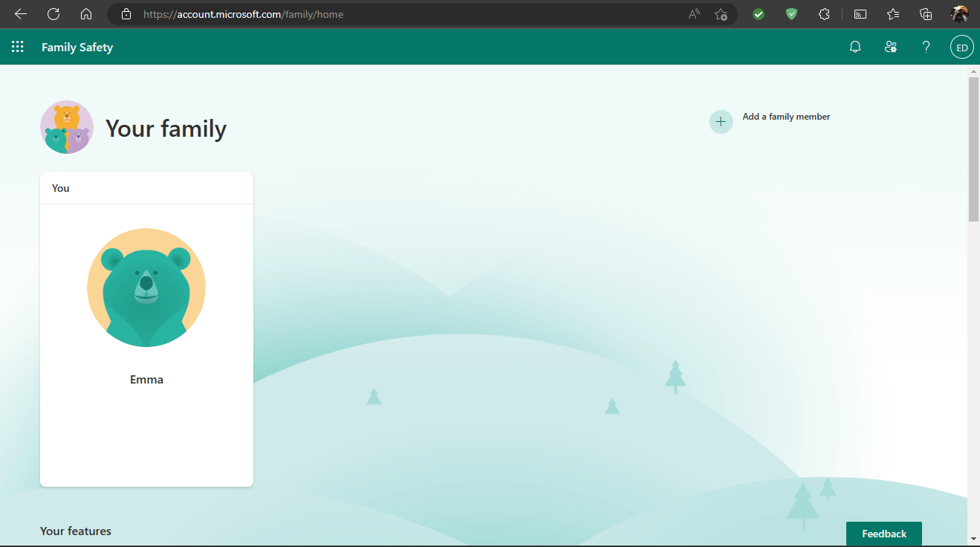Click the scrollbar up arrow
Screen dimensions: 980x547
973,71
